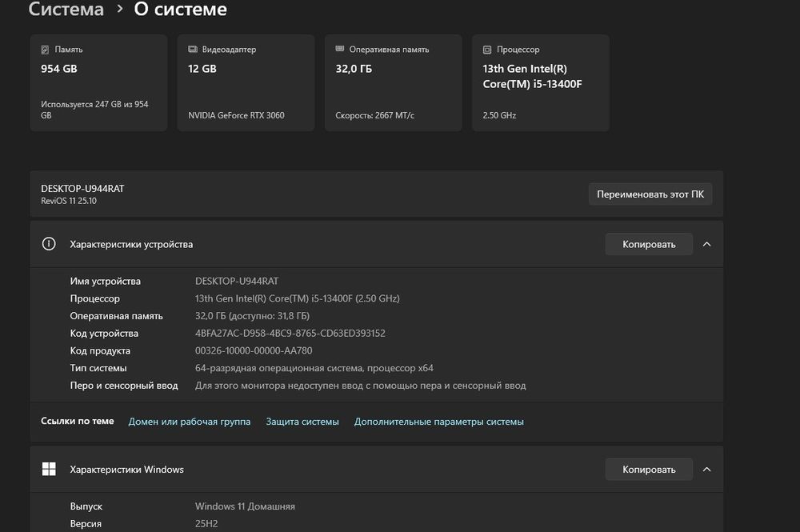Click the Windows logo icon
Image resolution: width=800 pixels, height=532 pixels.
49,470
